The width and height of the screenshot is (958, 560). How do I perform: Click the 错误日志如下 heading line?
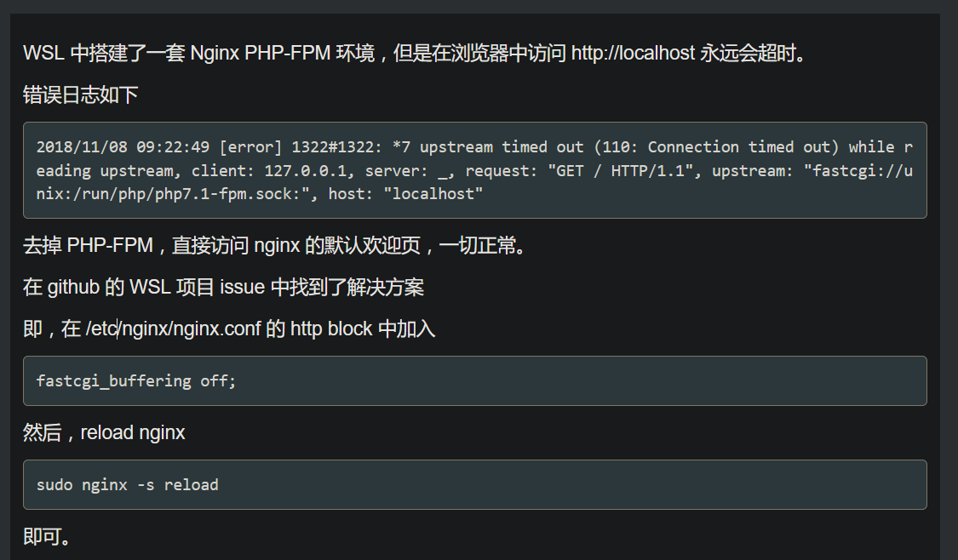[x=81, y=94]
